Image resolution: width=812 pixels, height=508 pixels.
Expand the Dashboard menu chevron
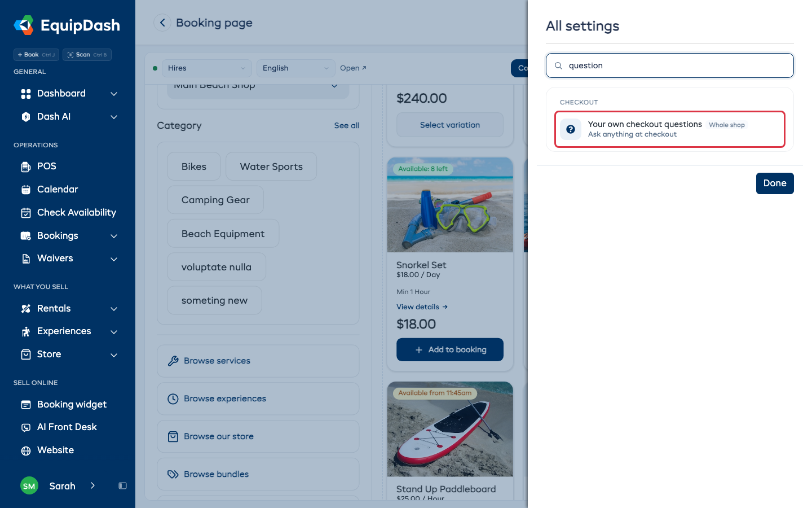(x=114, y=94)
